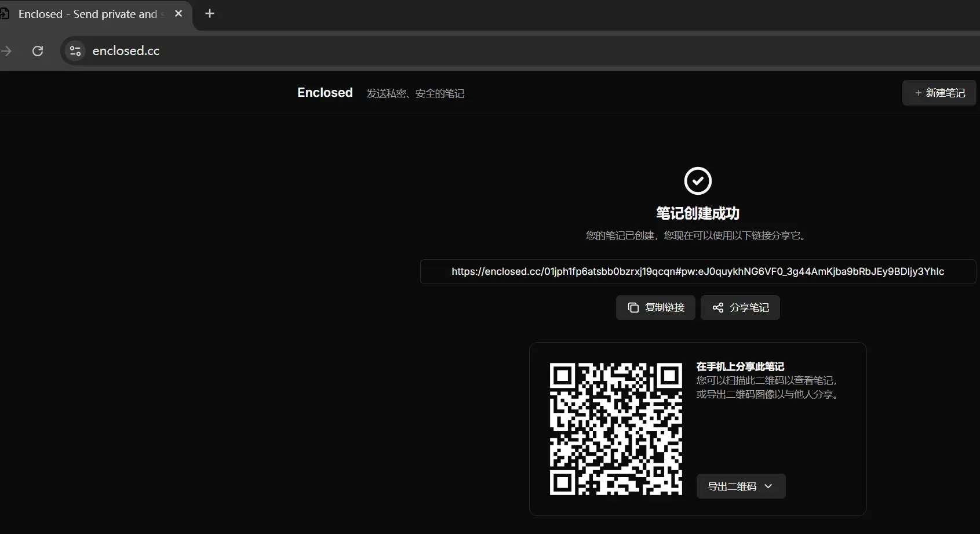This screenshot has height=534, width=980.
Task: Click the 在手机上分享此笔记 title
Action: (x=740, y=366)
